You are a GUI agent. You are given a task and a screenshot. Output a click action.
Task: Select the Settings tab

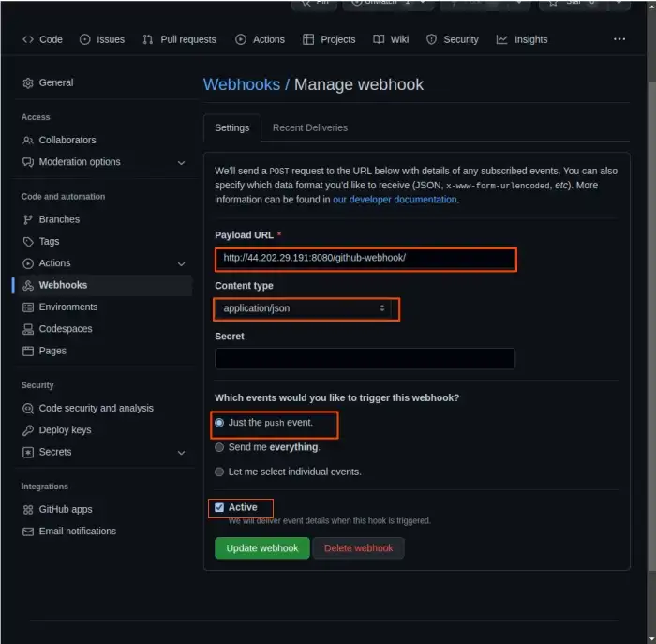tap(232, 127)
